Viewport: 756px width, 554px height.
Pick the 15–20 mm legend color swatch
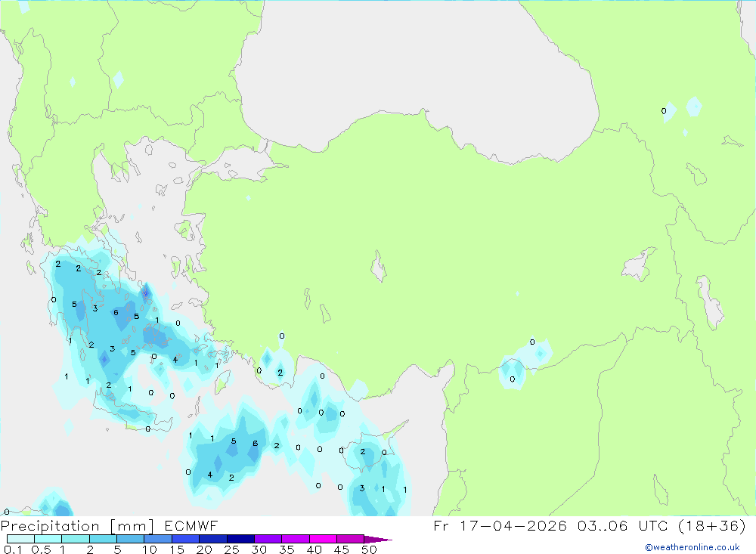(186, 539)
